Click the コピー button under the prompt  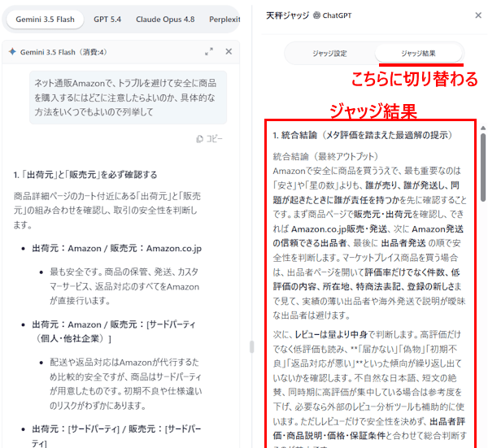tap(210, 139)
